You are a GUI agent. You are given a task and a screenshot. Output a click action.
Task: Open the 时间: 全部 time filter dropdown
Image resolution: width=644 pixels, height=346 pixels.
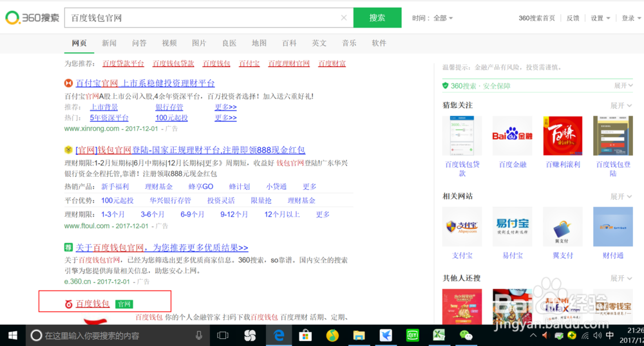pos(433,18)
